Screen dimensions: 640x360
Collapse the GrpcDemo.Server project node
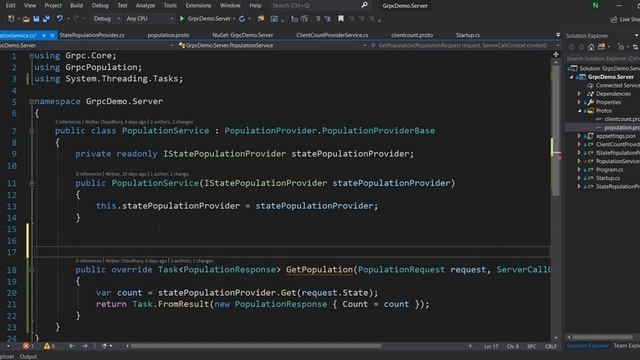tap(571, 77)
